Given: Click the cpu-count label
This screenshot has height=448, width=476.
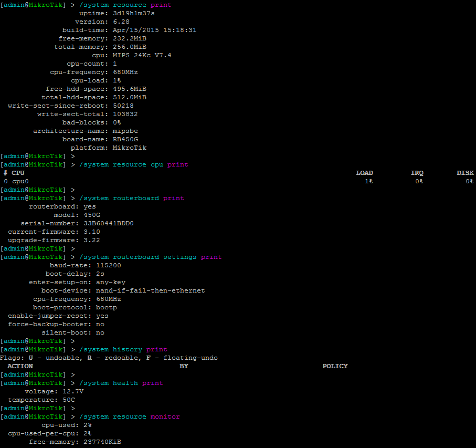Looking at the screenshot, I should point(88,64).
